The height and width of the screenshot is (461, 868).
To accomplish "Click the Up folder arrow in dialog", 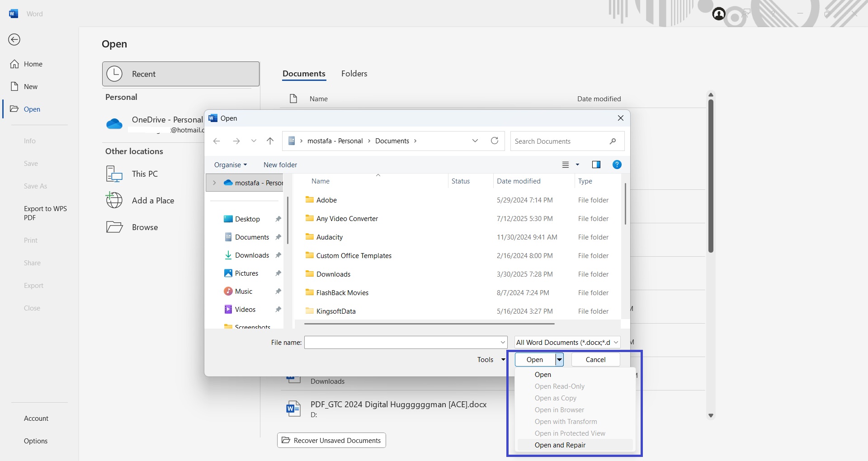I will tap(270, 141).
